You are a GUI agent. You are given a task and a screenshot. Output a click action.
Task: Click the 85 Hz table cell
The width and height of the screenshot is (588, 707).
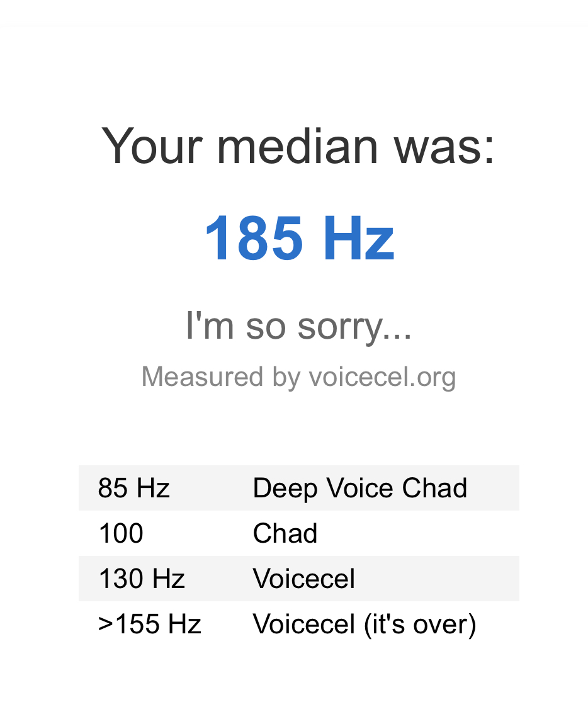[x=134, y=488]
